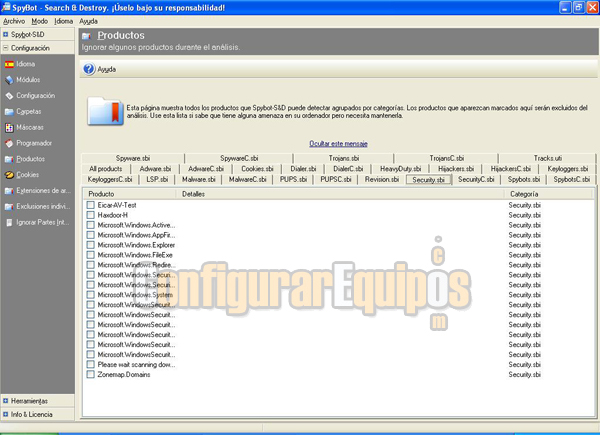Screen dimensions: 600x435
Task: Open the Ayuda menu in menu bar
Action: tap(88, 21)
